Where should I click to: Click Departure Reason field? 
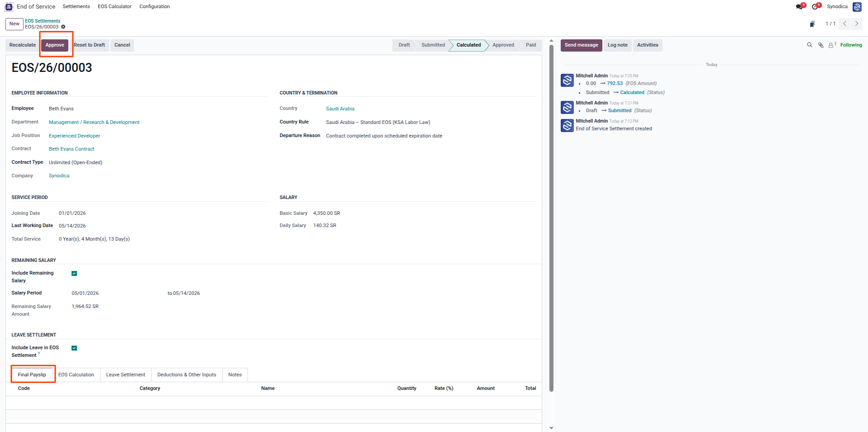click(384, 136)
